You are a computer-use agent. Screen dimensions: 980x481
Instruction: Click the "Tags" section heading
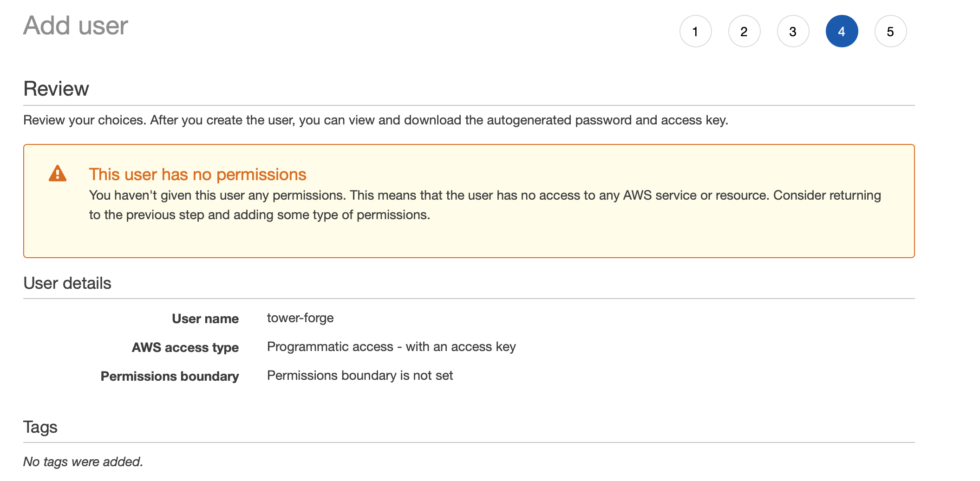(40, 427)
